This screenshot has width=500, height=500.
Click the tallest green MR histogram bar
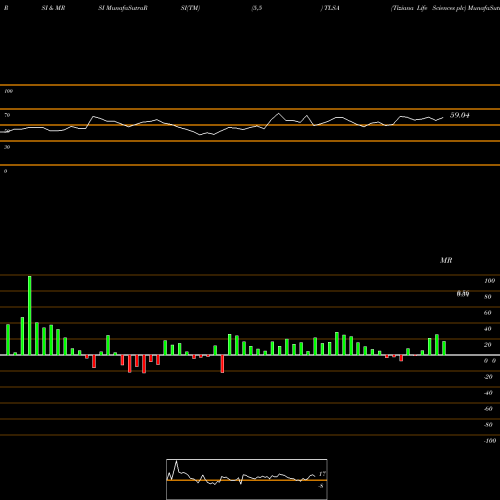pos(30,315)
